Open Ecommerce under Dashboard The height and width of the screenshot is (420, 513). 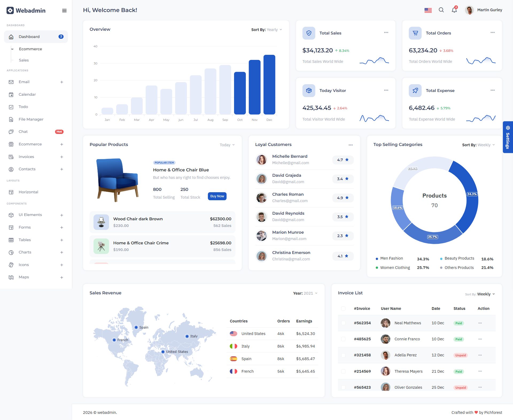[x=30, y=49]
